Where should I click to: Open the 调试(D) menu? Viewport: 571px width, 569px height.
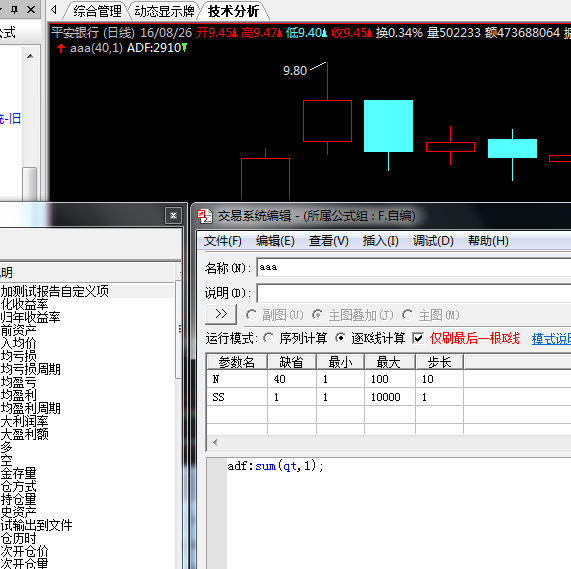pyautogui.click(x=433, y=241)
